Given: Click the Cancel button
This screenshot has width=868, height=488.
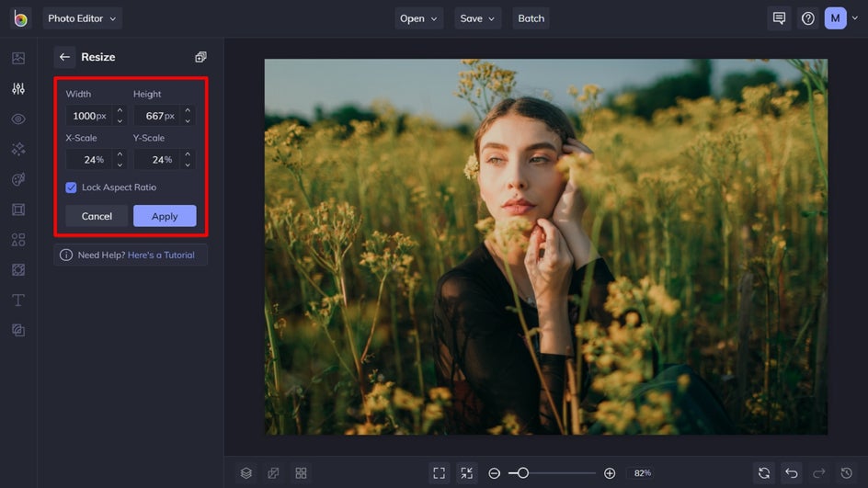Looking at the screenshot, I should (x=97, y=216).
